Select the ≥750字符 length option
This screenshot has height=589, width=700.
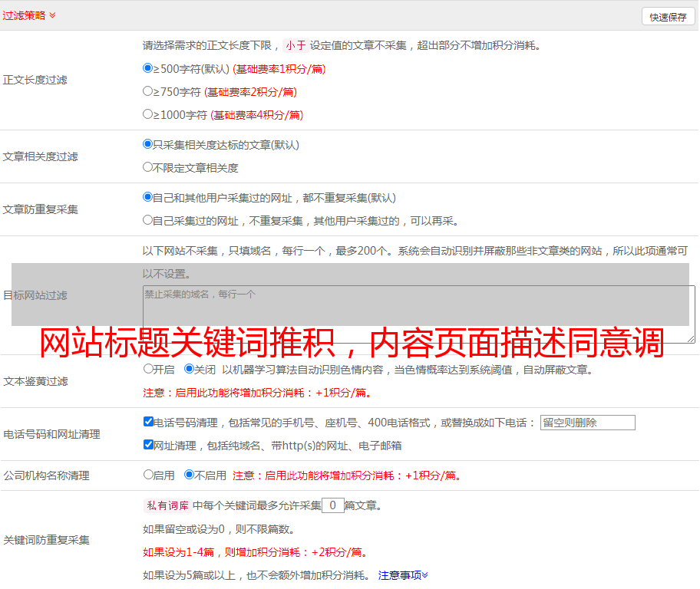coord(148,91)
